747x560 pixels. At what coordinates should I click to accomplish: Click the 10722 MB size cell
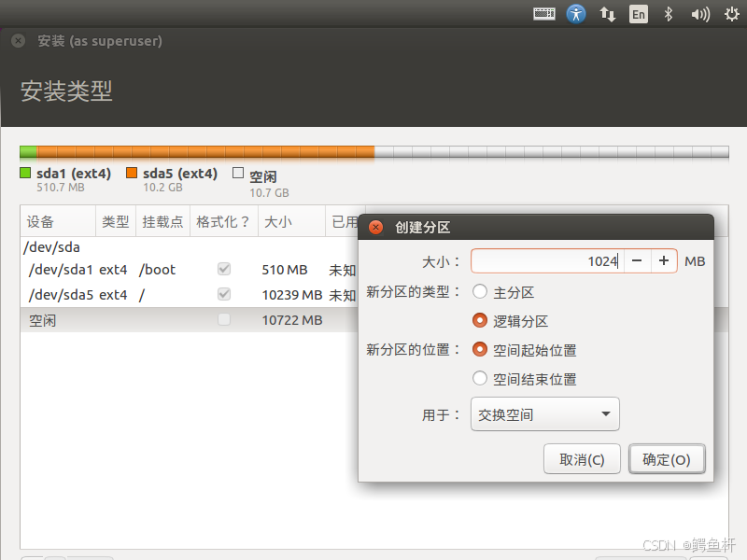(x=292, y=320)
